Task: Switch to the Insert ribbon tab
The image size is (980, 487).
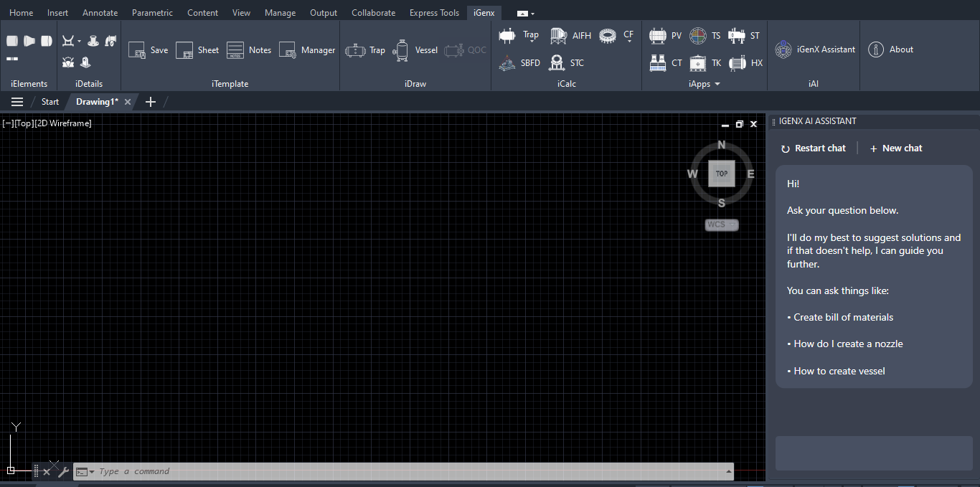Action: [57, 13]
